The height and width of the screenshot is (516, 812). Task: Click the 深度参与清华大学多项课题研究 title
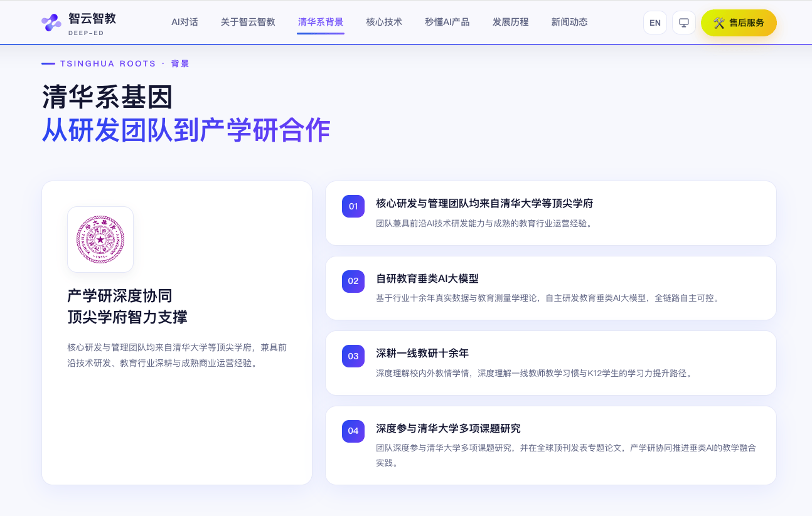[x=448, y=428]
